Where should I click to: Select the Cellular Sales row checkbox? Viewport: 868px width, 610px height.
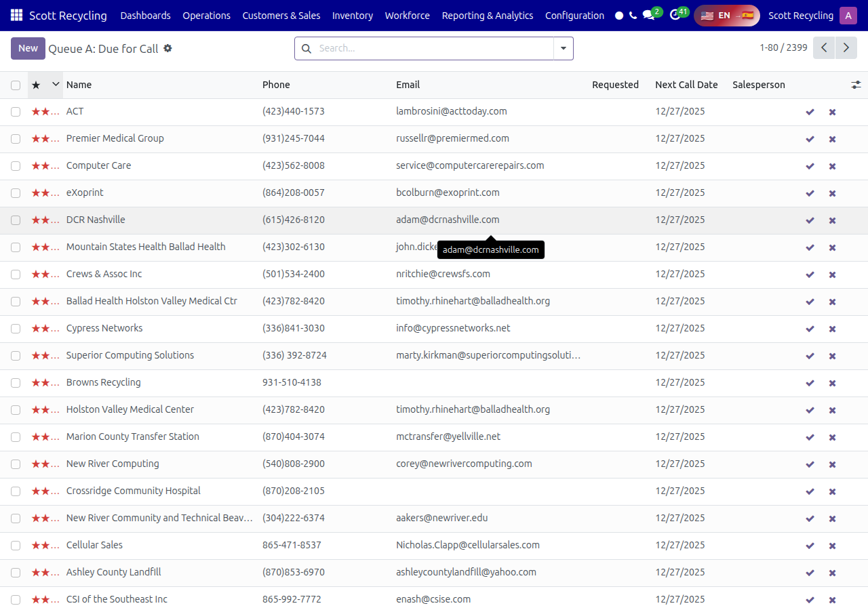click(16, 546)
